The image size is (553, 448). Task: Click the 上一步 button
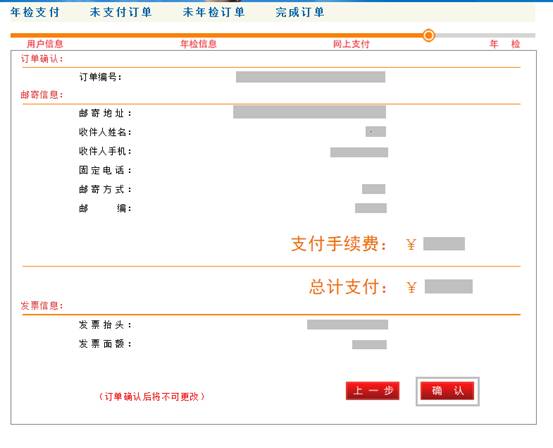(372, 391)
